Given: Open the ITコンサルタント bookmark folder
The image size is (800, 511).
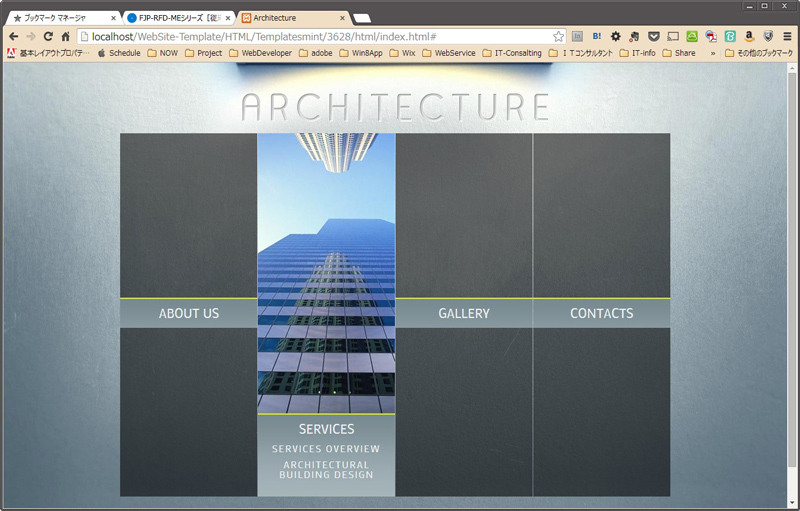Looking at the screenshot, I should [581, 53].
